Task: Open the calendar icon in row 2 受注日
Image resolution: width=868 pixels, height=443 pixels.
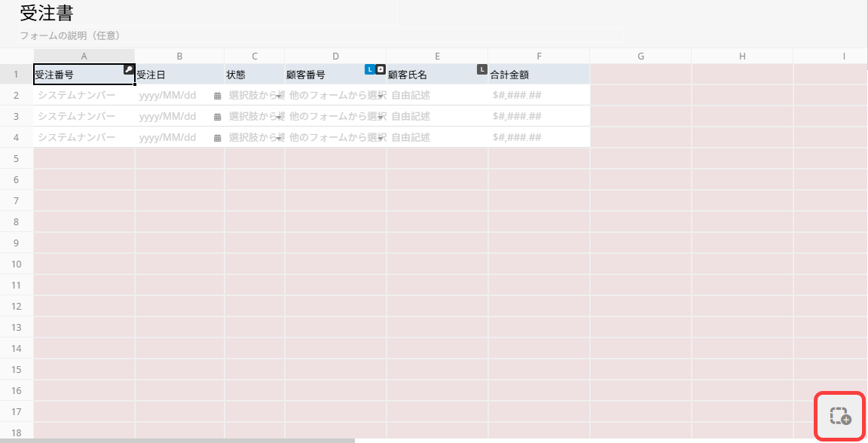Action: 217,96
